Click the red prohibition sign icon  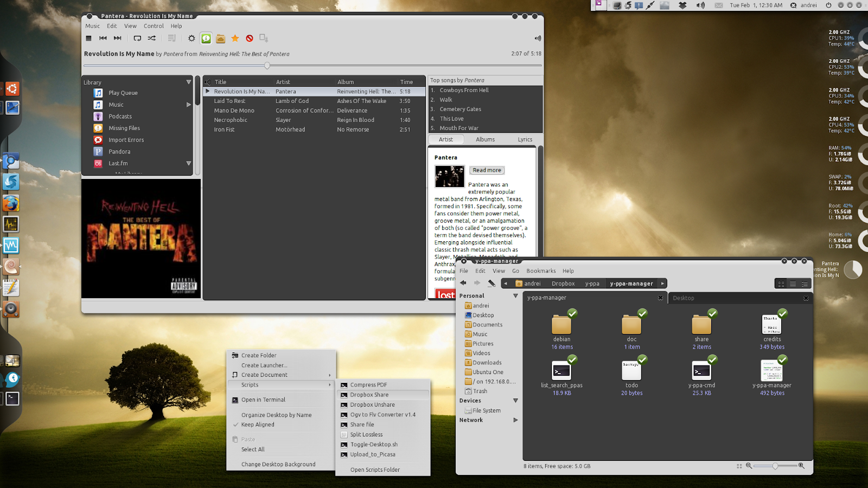pos(250,38)
